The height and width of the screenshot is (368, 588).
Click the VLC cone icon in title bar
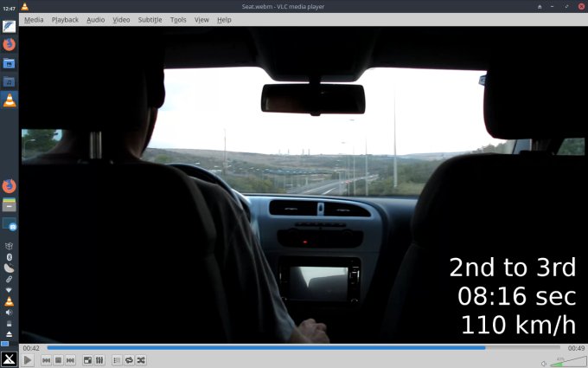25,6
